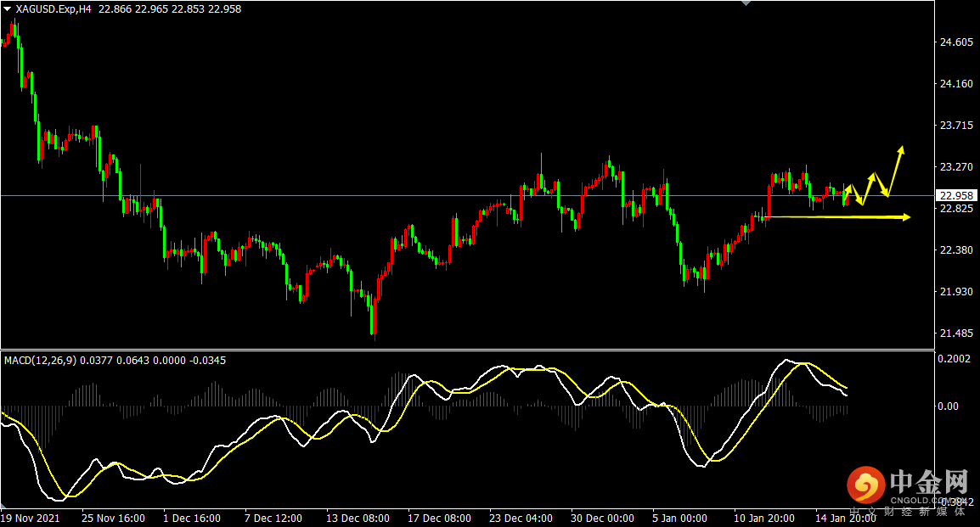Click the 中金网 round logo icon
This screenshot has height=527, width=980.
[x=865, y=485]
